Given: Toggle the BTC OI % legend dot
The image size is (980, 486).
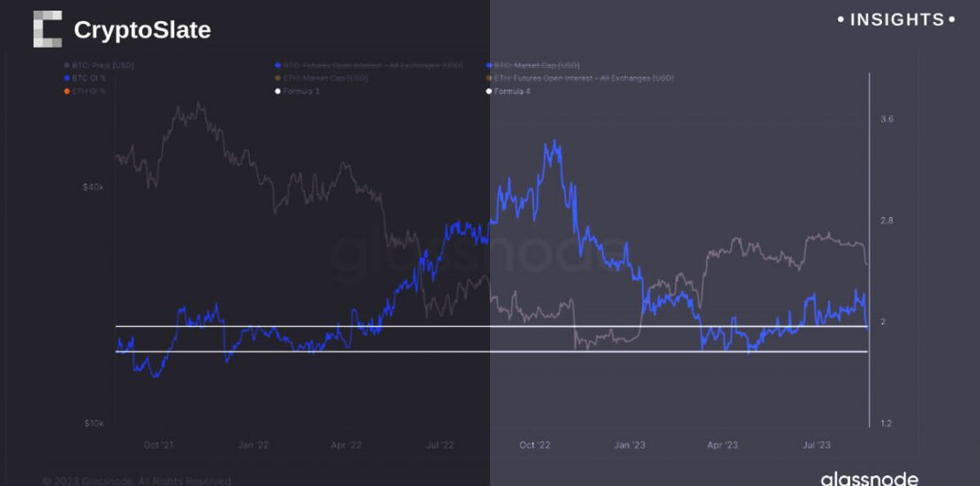Looking at the screenshot, I should [66, 79].
